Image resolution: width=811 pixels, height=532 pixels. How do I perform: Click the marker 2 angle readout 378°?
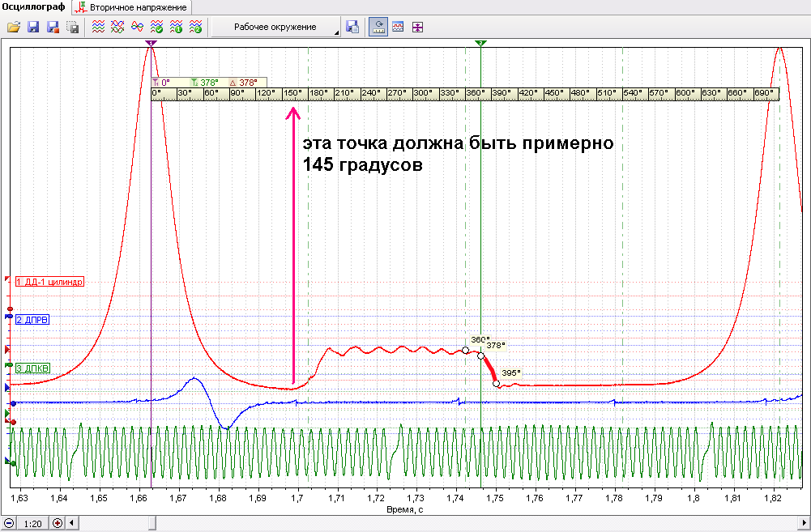point(204,83)
